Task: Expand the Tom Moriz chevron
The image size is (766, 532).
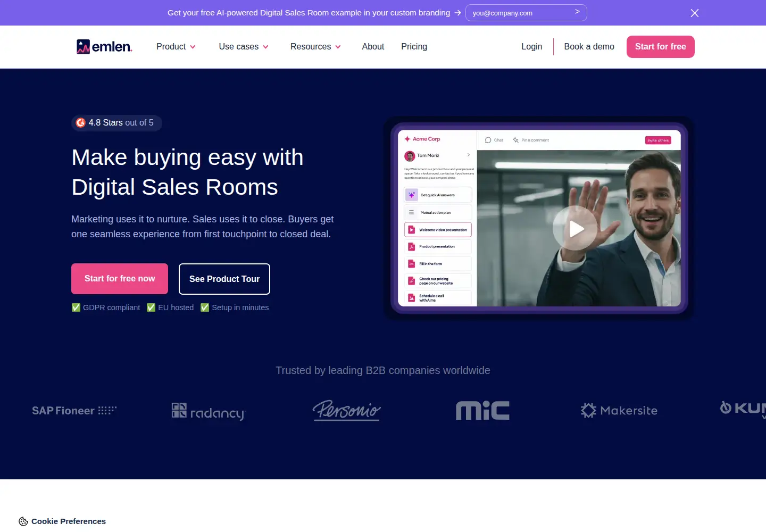Action: click(469, 155)
